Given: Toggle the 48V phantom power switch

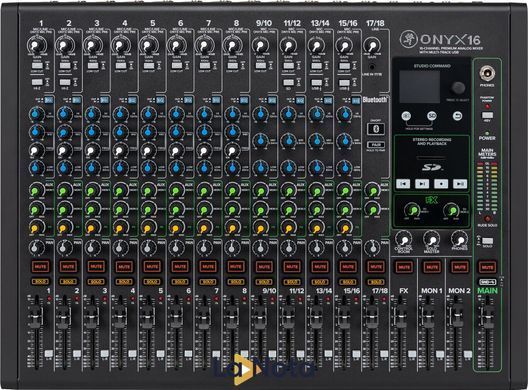Looking at the screenshot, I should [x=487, y=115].
